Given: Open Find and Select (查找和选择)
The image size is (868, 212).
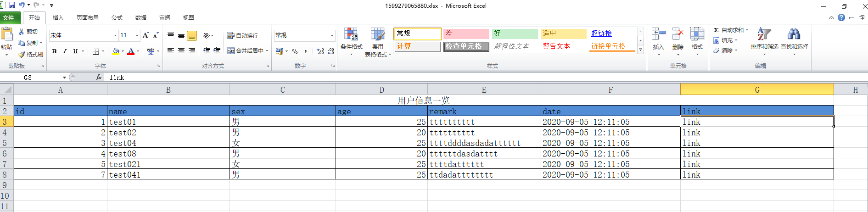Looking at the screenshot, I should [x=795, y=42].
